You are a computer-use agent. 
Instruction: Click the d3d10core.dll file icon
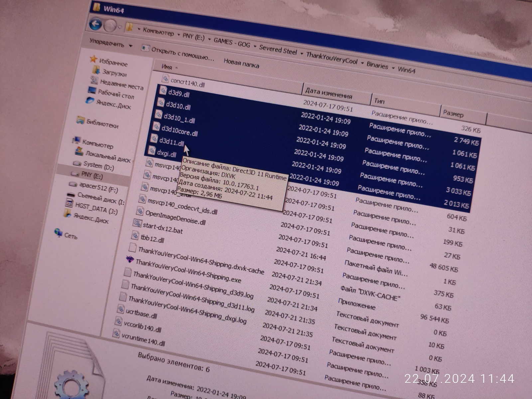(156, 126)
